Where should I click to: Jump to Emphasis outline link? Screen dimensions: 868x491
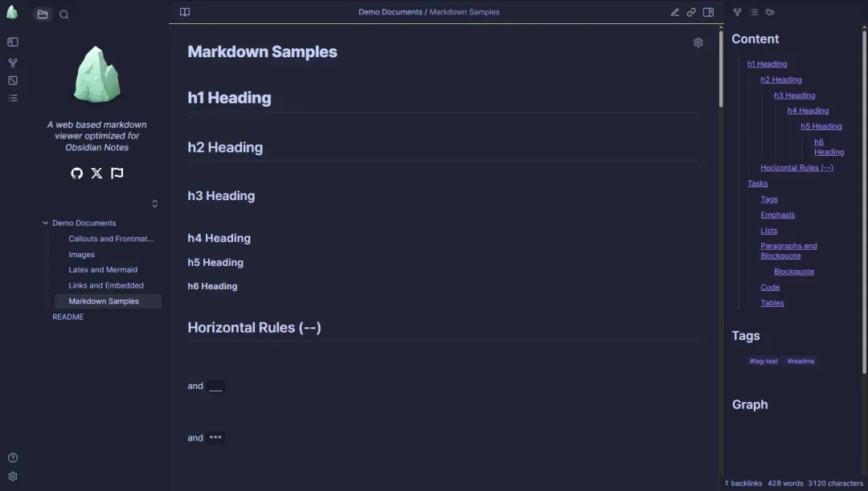tap(777, 215)
